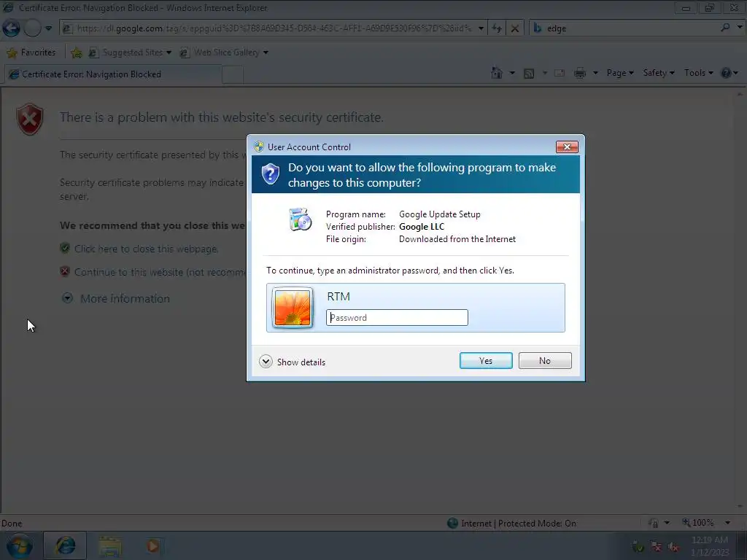The image size is (747, 560).
Task: Click the red certificate error shield icon
Action: point(30,119)
